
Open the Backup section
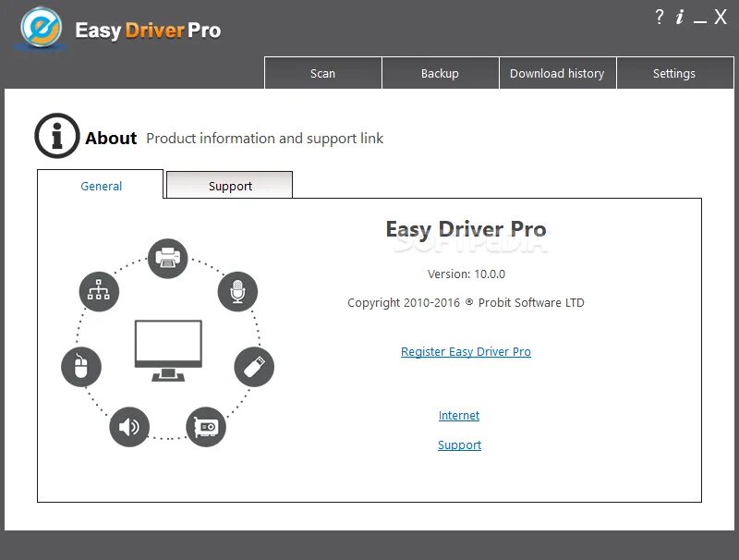(440, 73)
